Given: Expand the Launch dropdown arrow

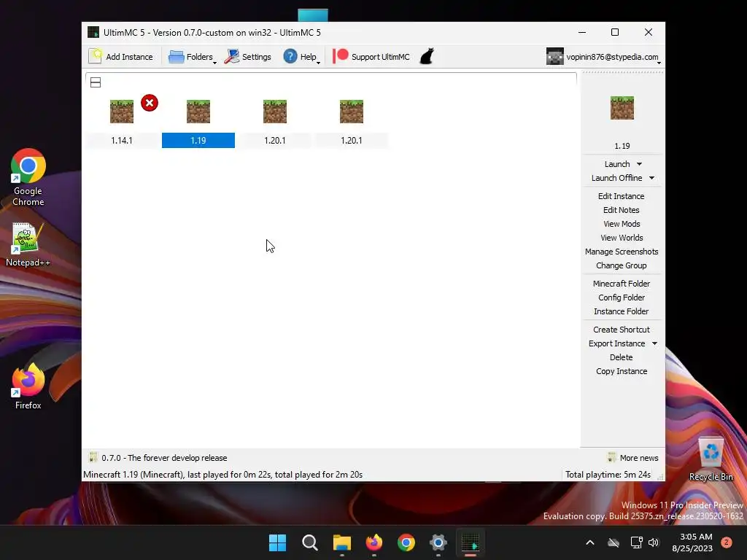Looking at the screenshot, I should click(639, 164).
